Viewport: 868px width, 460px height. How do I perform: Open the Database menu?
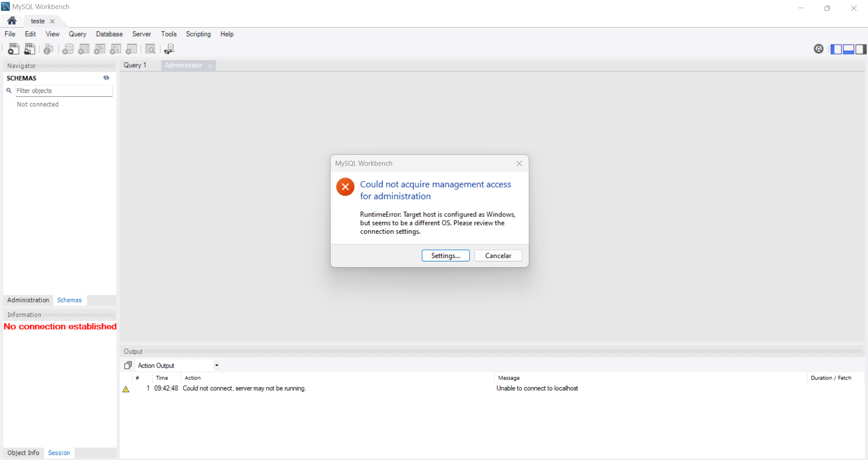[109, 34]
